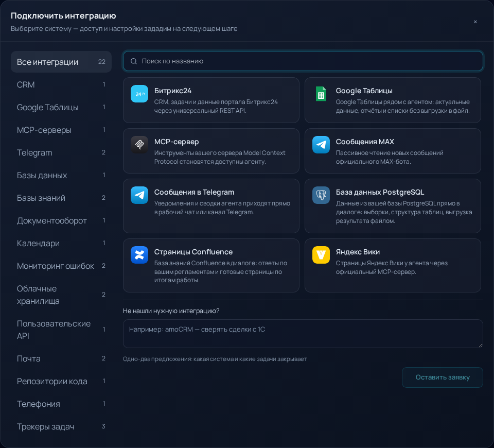Viewport: 494px width, 448px height.
Task: Click the Сообщения в Telegram plane icon
Action: click(x=139, y=195)
